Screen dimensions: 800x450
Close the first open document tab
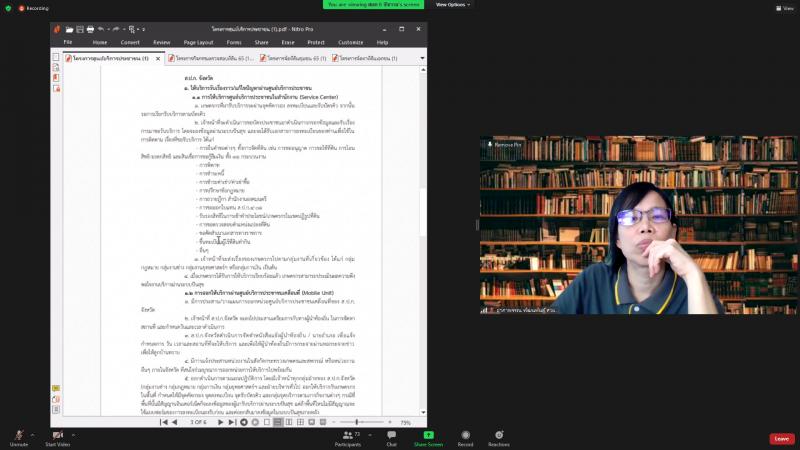158,59
